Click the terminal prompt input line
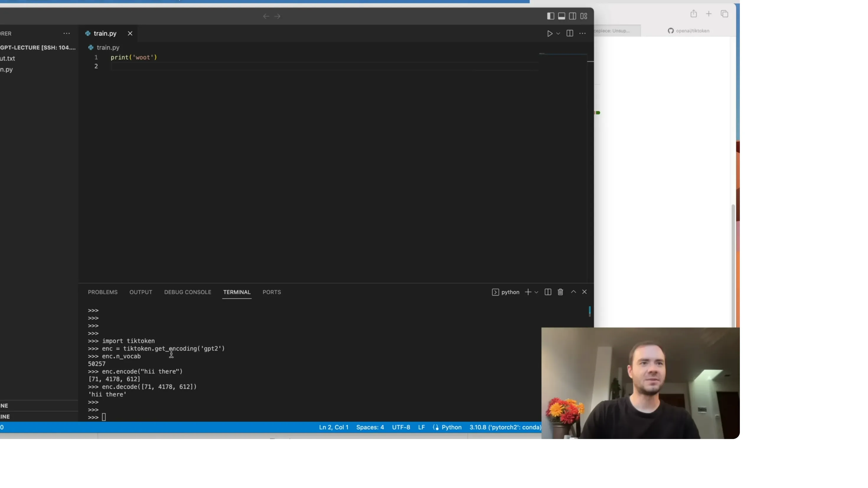 point(104,417)
